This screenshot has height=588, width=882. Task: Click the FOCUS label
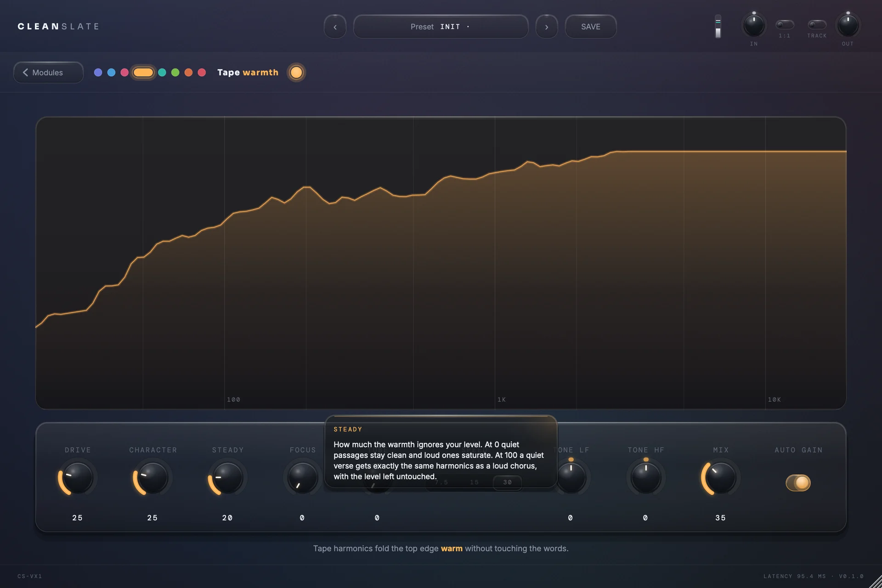coord(303,450)
